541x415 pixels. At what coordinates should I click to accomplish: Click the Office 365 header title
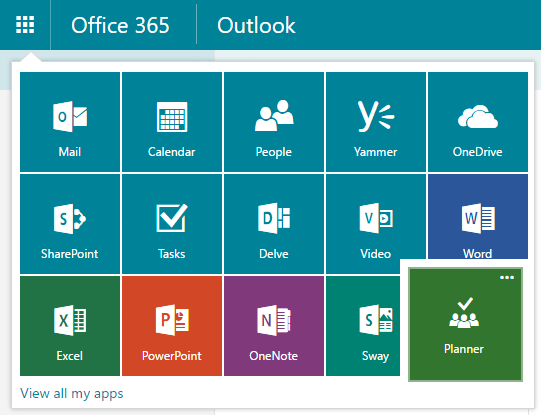point(120,25)
